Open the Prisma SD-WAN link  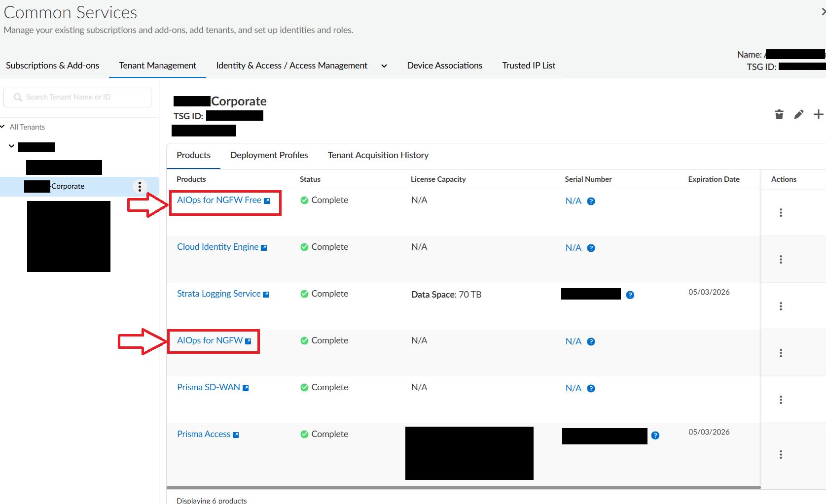(x=209, y=387)
